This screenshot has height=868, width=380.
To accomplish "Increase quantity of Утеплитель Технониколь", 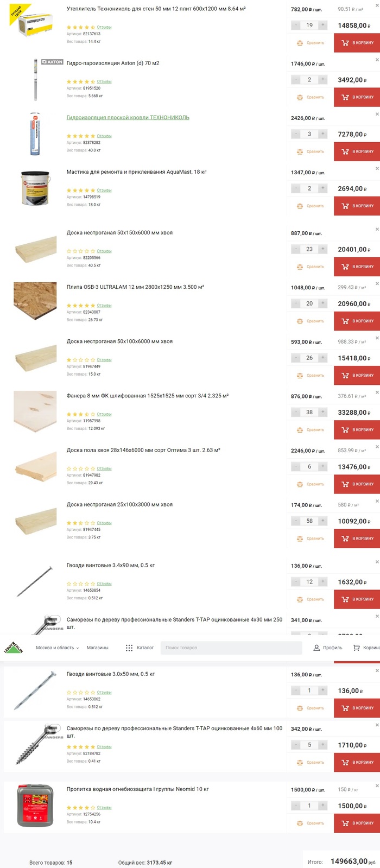I will point(322,25).
